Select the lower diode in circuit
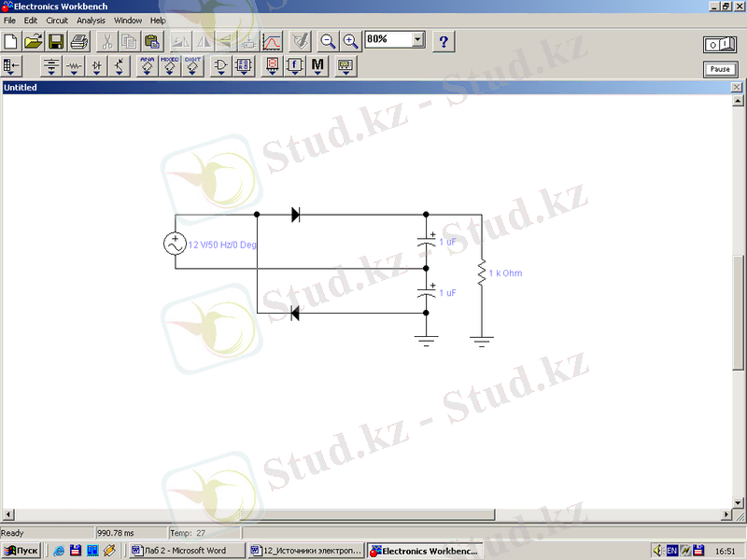Image resolution: width=747 pixels, height=560 pixels. (295, 313)
